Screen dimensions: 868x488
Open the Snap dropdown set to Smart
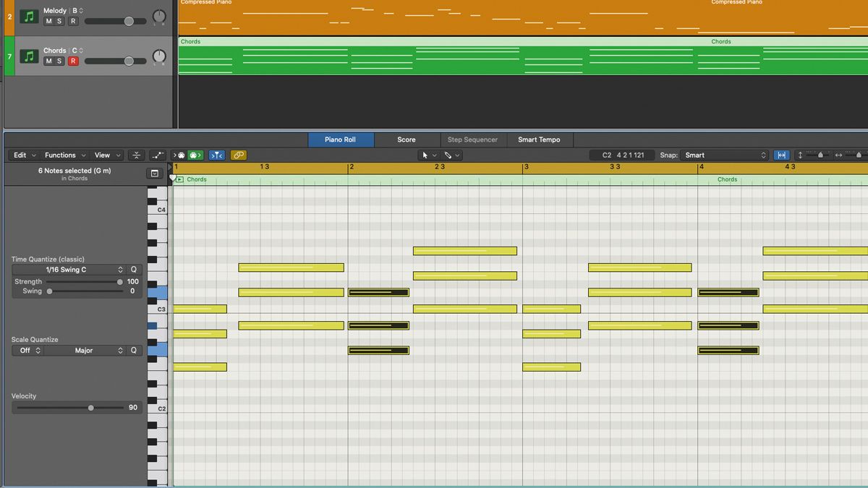723,155
